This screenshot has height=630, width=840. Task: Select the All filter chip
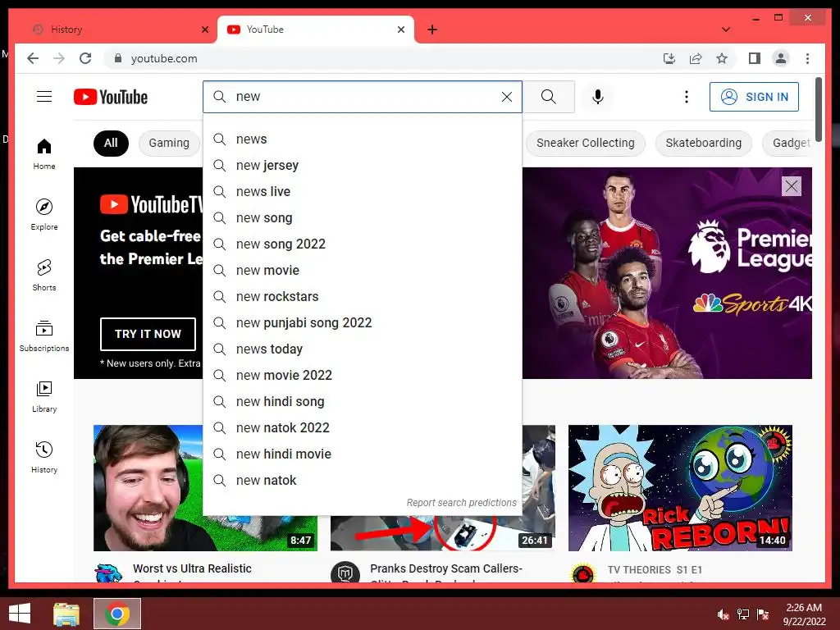tap(111, 143)
